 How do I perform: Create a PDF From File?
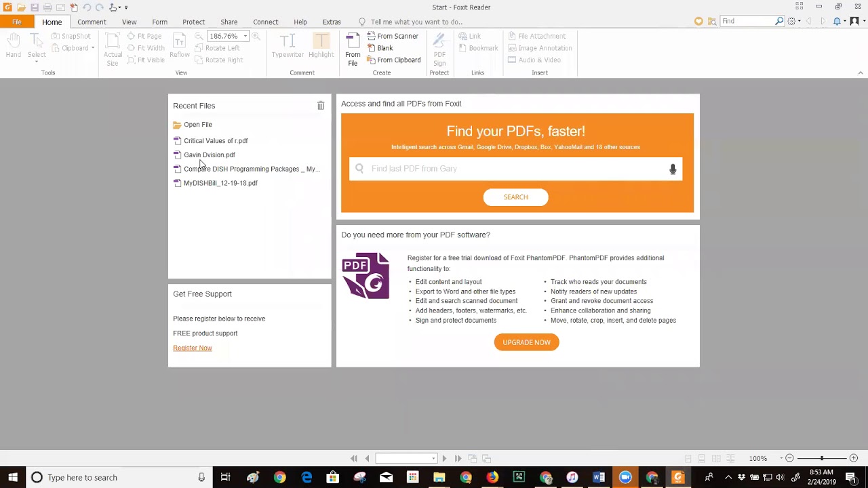tap(353, 49)
